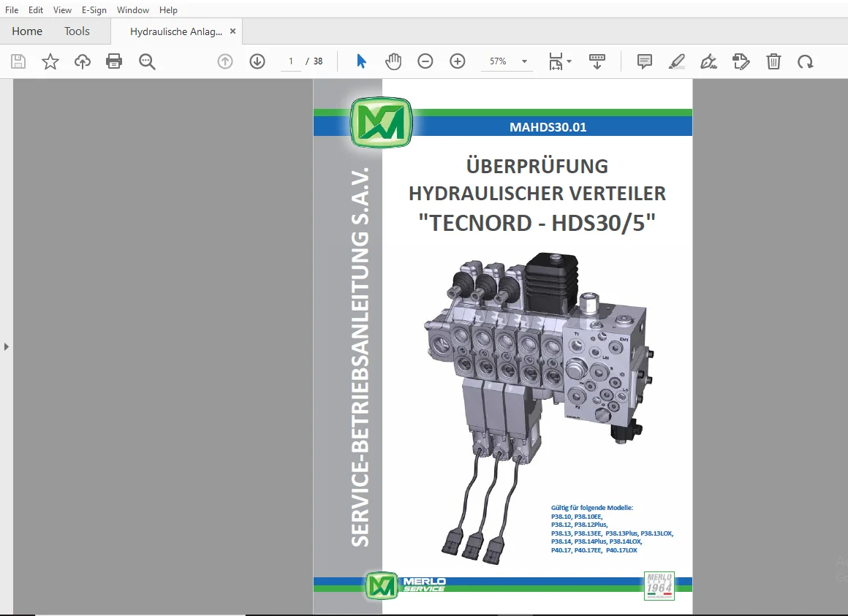Screen dimensions: 848x616
Task: Open the Help menu
Action: [x=168, y=9]
